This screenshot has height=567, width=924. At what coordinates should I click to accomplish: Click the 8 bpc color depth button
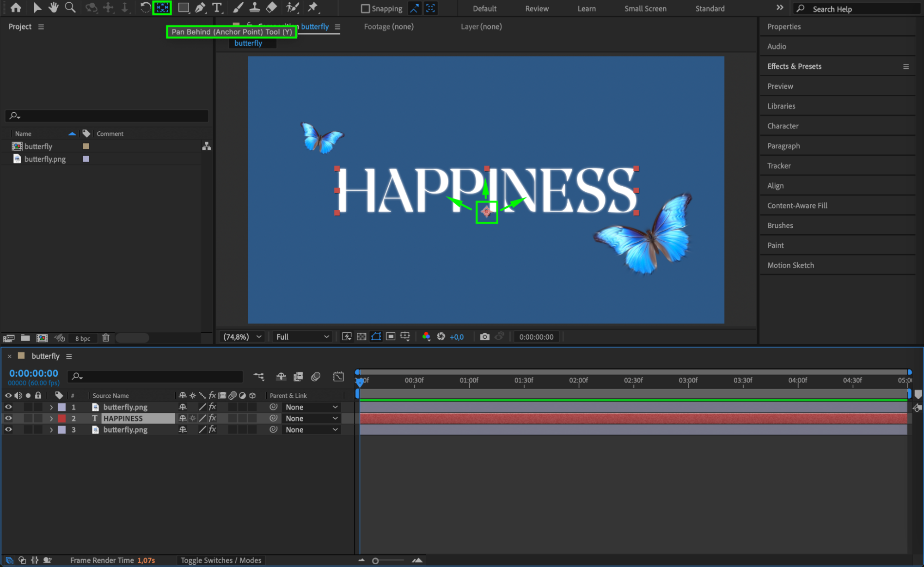83,338
